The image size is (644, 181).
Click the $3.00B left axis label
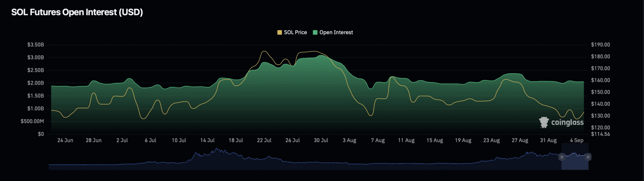click(36, 58)
